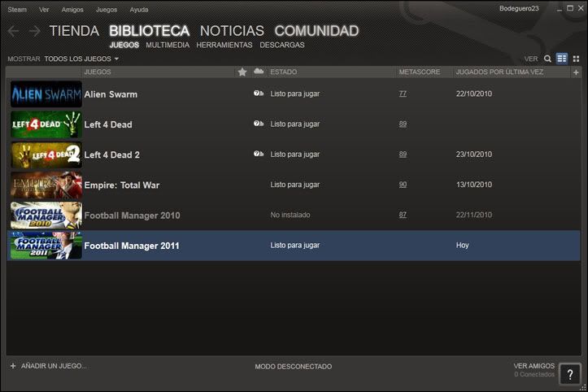Select the Empire: Total War title

click(x=122, y=185)
